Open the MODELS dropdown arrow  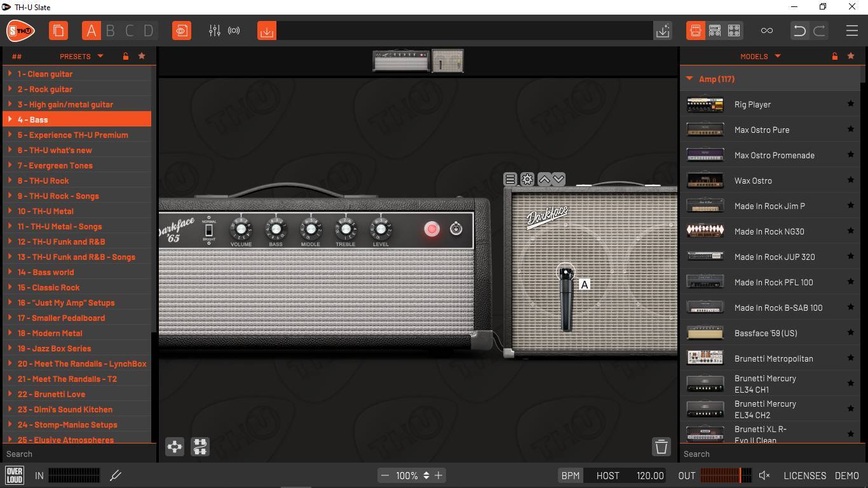point(778,56)
